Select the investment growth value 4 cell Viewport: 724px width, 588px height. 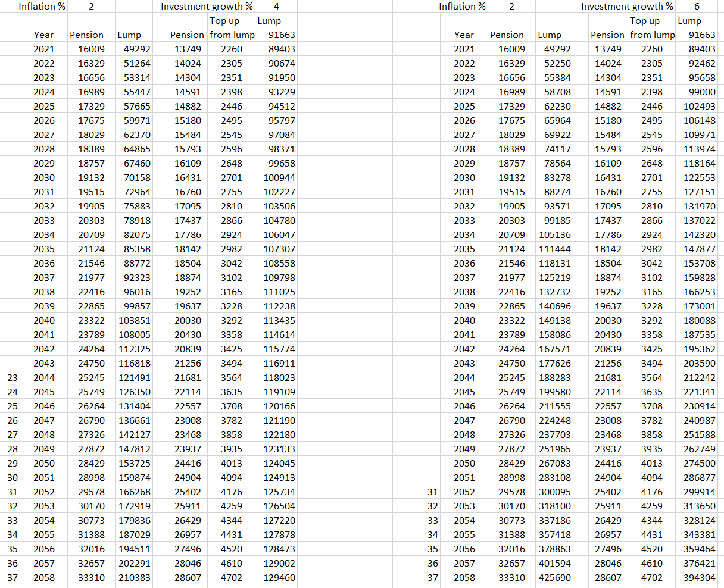[x=276, y=7]
